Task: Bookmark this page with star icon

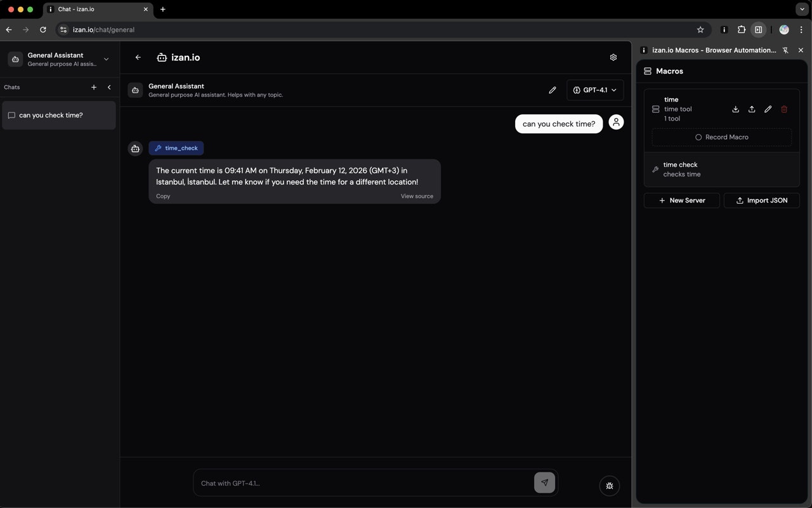Action: pos(700,30)
